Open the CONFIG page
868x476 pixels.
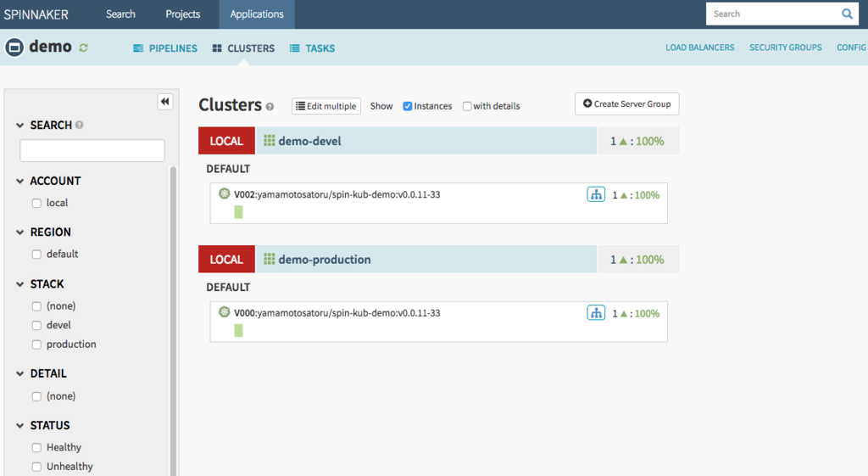(x=851, y=48)
